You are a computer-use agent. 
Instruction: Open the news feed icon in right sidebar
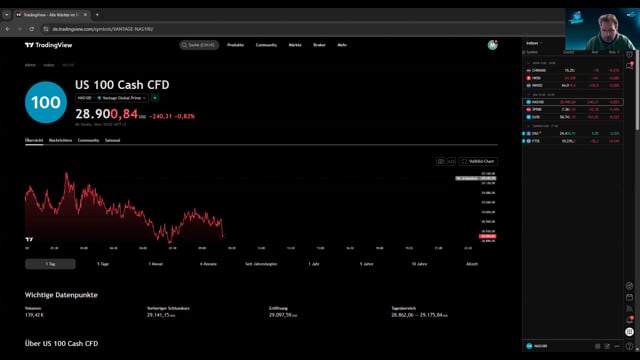click(x=630, y=309)
